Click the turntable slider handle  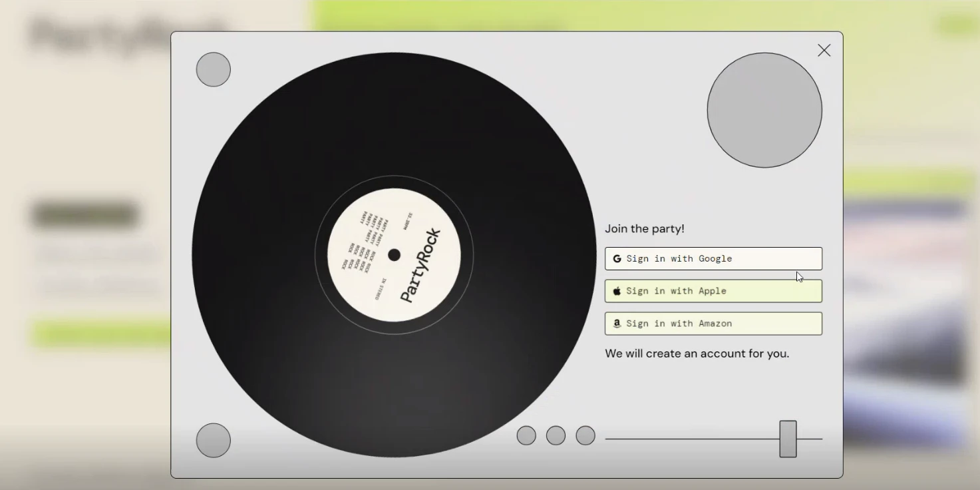pos(788,439)
